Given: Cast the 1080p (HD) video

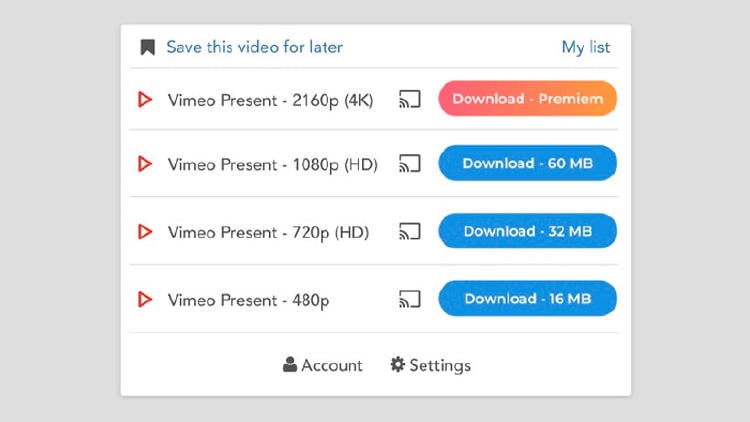Looking at the screenshot, I should point(409,164).
